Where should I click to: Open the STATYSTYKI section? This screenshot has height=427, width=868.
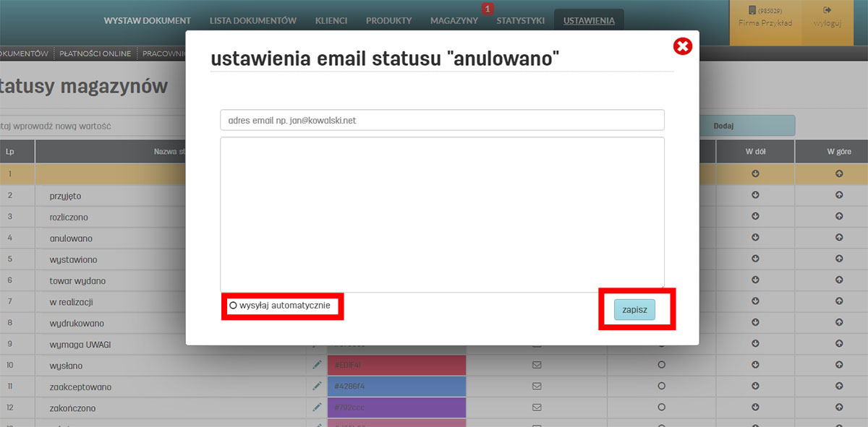point(520,21)
